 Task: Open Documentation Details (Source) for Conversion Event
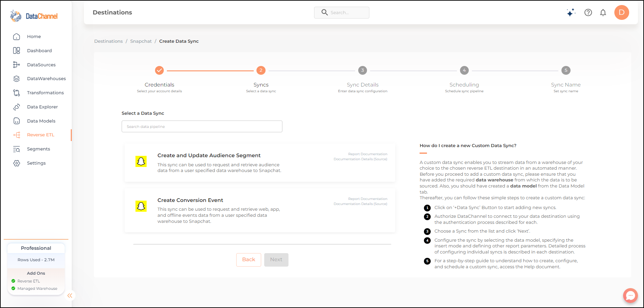click(360, 204)
